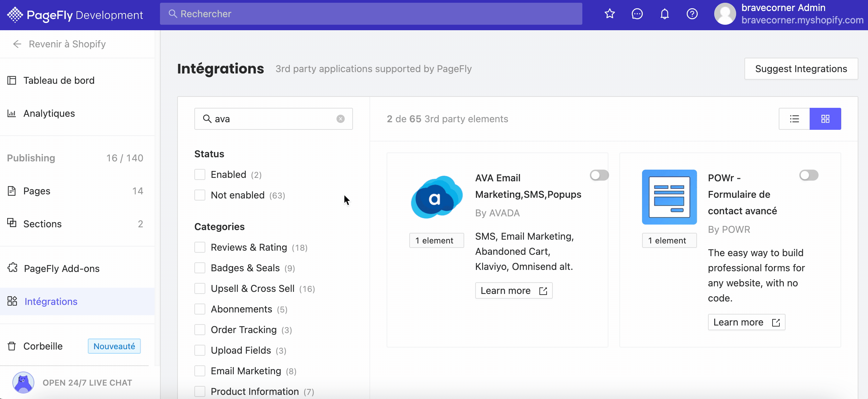Viewport: 868px width, 399px height.
Task: Click the live chat bear avatar
Action: tap(23, 382)
